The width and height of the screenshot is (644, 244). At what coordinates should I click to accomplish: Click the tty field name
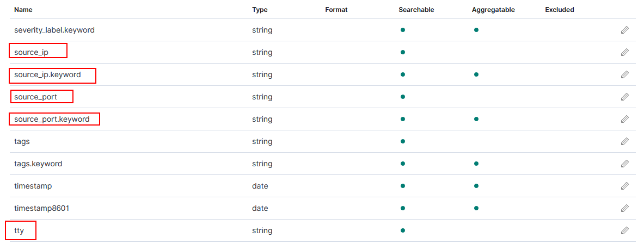pos(19,231)
